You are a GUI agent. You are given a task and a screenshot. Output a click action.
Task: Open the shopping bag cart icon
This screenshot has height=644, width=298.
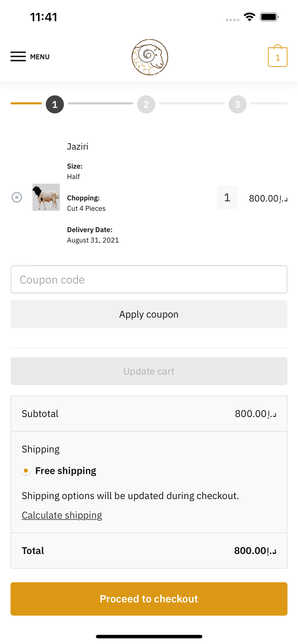277,56
